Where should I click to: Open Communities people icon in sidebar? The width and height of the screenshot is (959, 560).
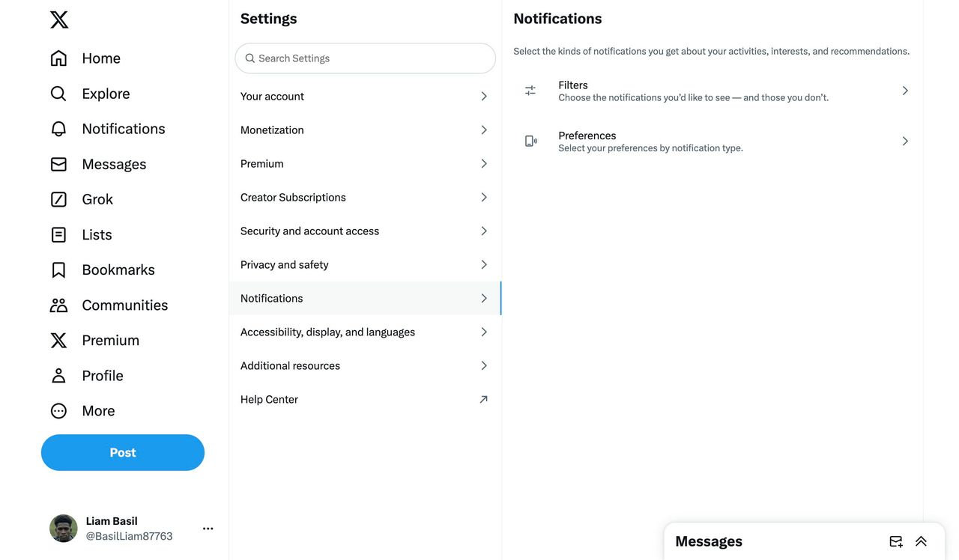click(x=58, y=305)
